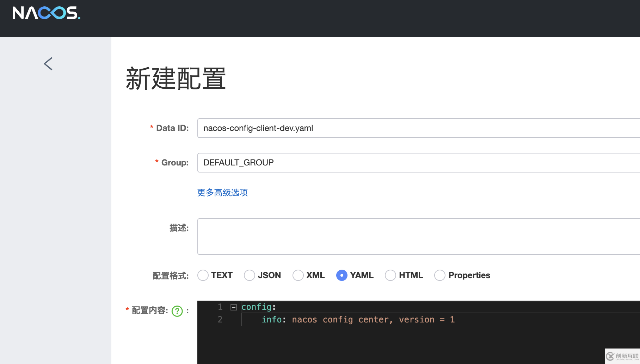Expand the 更多高级选项 advanced options
This screenshot has width=640, height=364.
click(x=222, y=193)
